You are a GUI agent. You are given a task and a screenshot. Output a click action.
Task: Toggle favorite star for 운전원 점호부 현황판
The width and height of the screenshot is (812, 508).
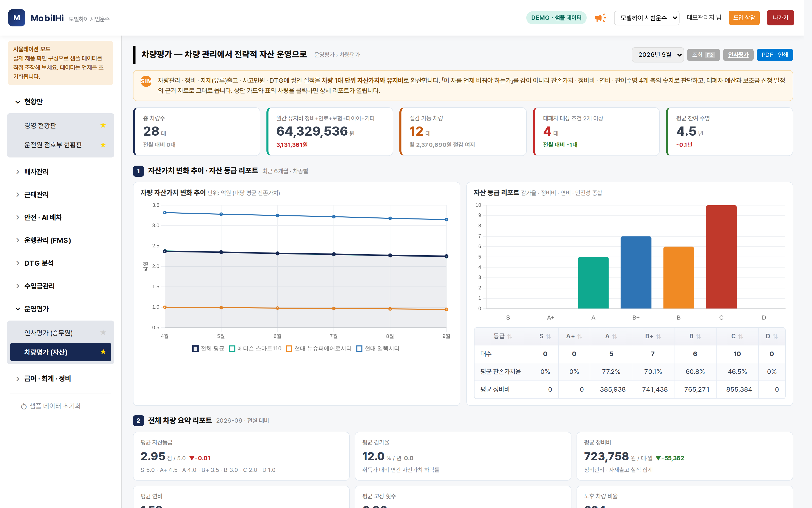(x=103, y=145)
